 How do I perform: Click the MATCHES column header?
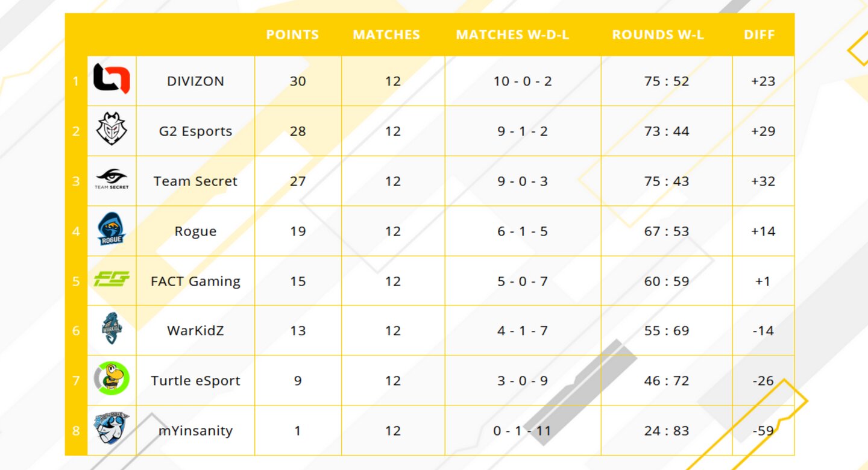tap(386, 35)
